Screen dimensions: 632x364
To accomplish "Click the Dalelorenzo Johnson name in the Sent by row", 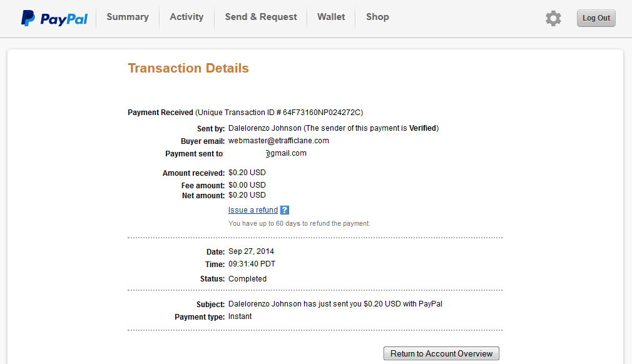I will click(265, 128).
